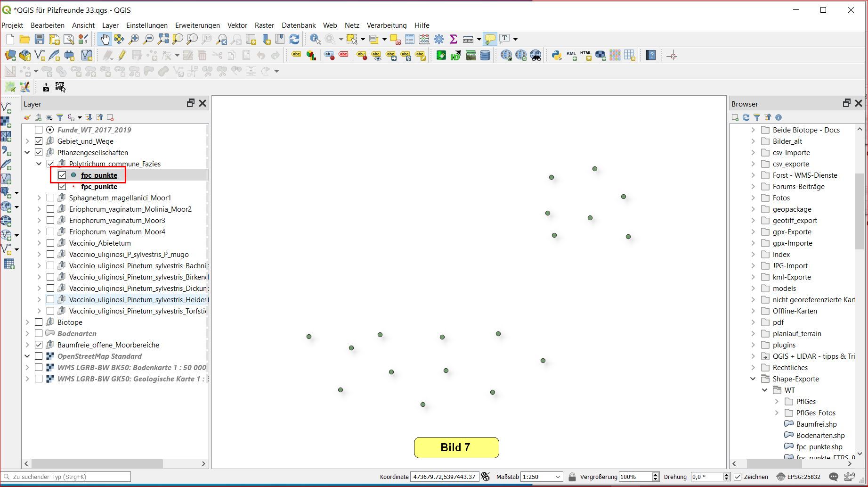Toggle the Zeichnen render checkbox
Viewport: 868px width, 487px height.
(x=738, y=477)
